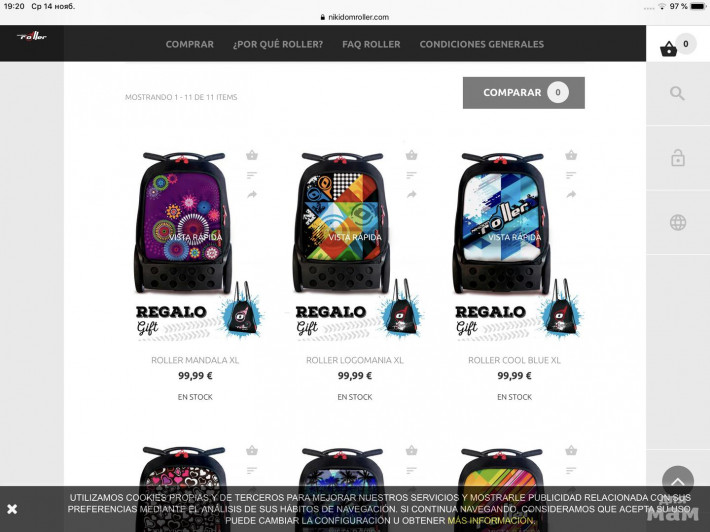Click Vista Rápida on Logomania backpack

(x=355, y=237)
